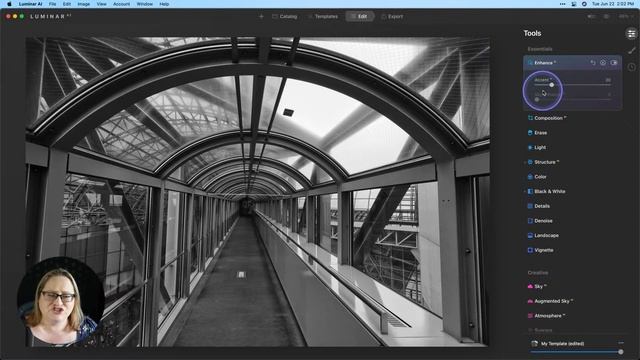Expand the Structure tool

pos(546,162)
